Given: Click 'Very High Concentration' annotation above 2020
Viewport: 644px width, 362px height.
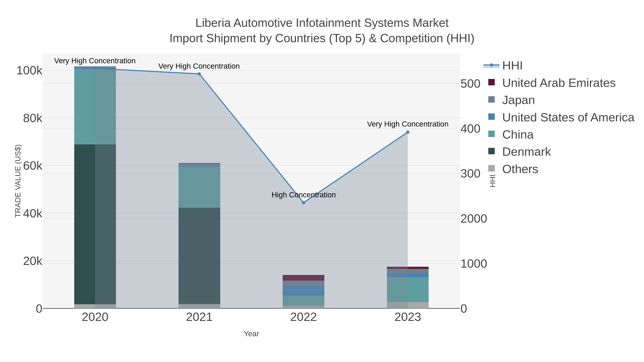Looking at the screenshot, I should [95, 61].
